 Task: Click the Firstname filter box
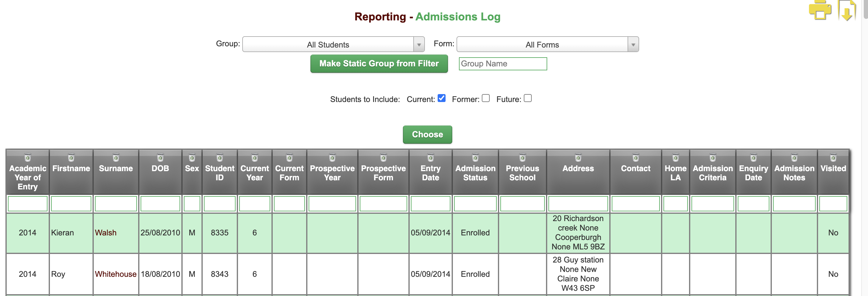click(x=71, y=204)
